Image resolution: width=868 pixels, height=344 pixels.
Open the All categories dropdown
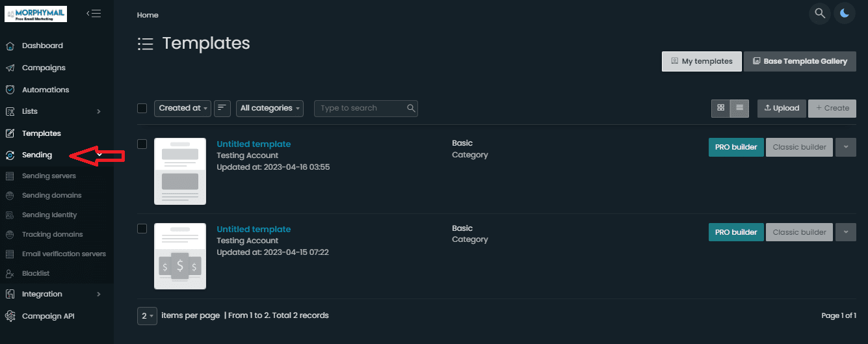[270, 108]
